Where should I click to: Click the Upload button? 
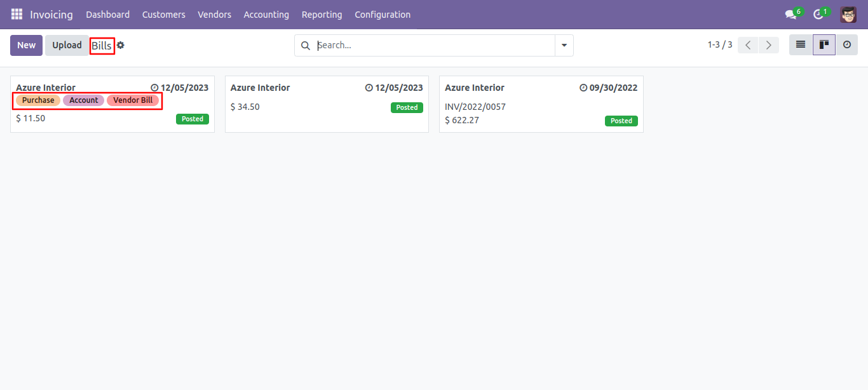(x=67, y=45)
